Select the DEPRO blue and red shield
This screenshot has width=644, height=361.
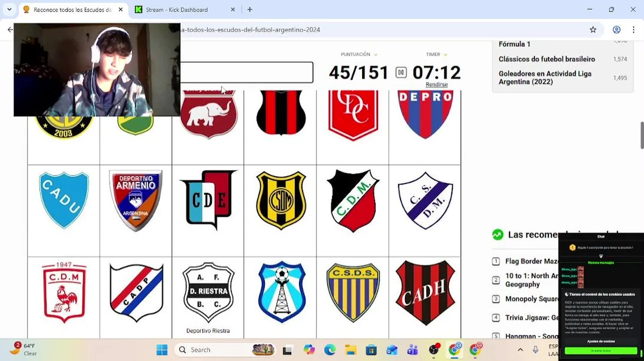coord(425,114)
